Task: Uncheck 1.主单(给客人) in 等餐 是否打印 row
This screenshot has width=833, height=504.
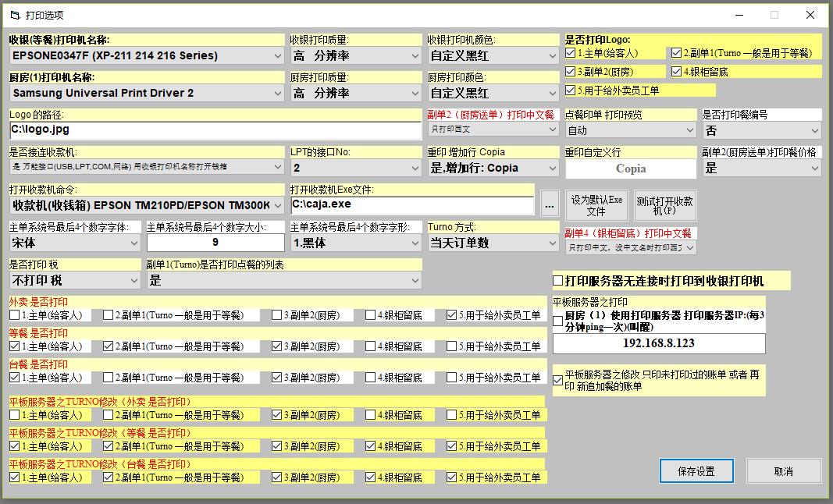Action: click(x=15, y=346)
